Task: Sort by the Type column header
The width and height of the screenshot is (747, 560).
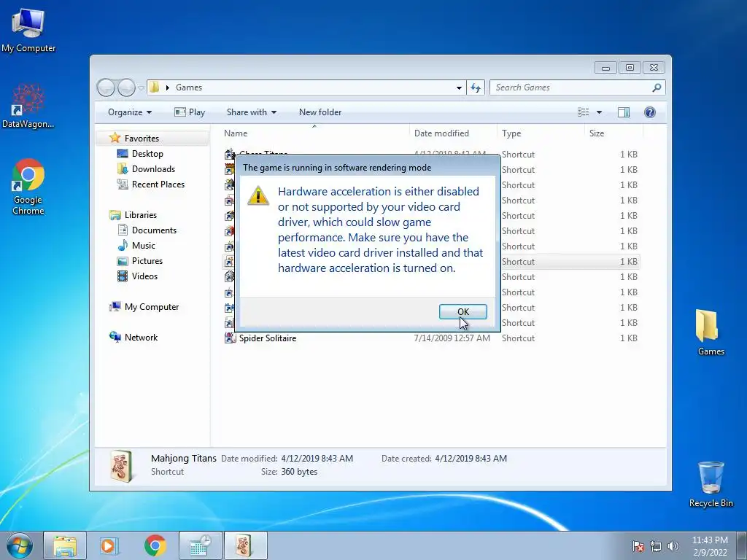Action: (541, 133)
